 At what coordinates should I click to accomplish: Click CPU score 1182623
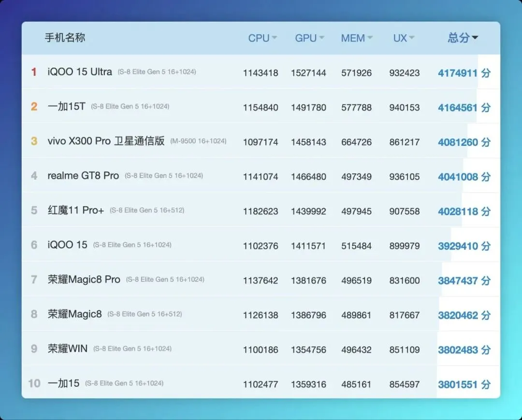click(261, 211)
